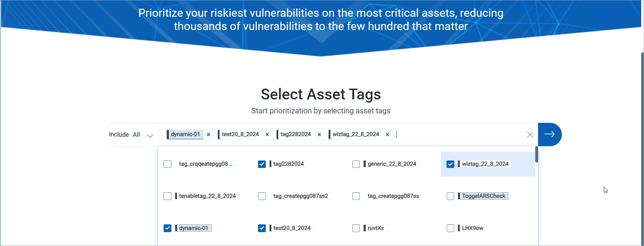Enable the tenabletag_22_8_2024 checkbox
The image size is (644, 246).
click(167, 196)
